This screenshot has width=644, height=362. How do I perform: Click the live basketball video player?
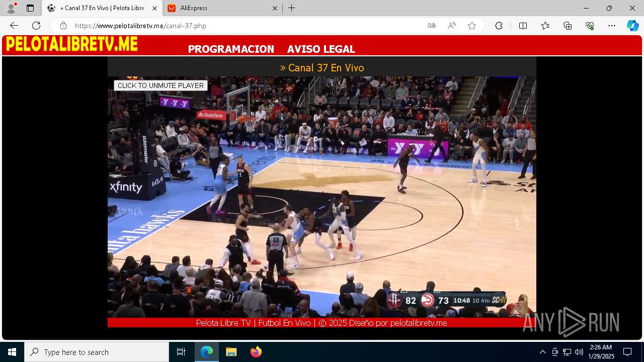point(322,197)
